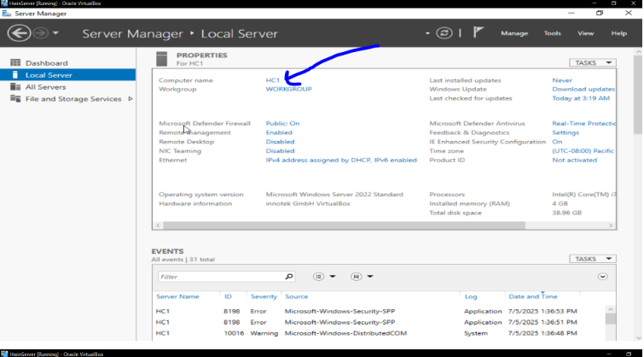644x357 pixels.
Task: Click the WORKGROUP link
Action: coord(288,89)
